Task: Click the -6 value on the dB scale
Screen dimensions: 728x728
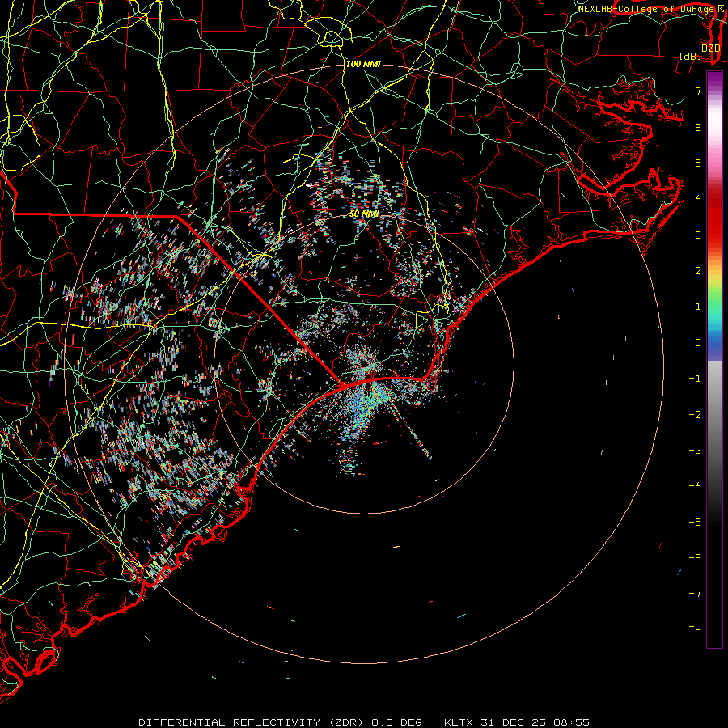Action: (x=695, y=558)
